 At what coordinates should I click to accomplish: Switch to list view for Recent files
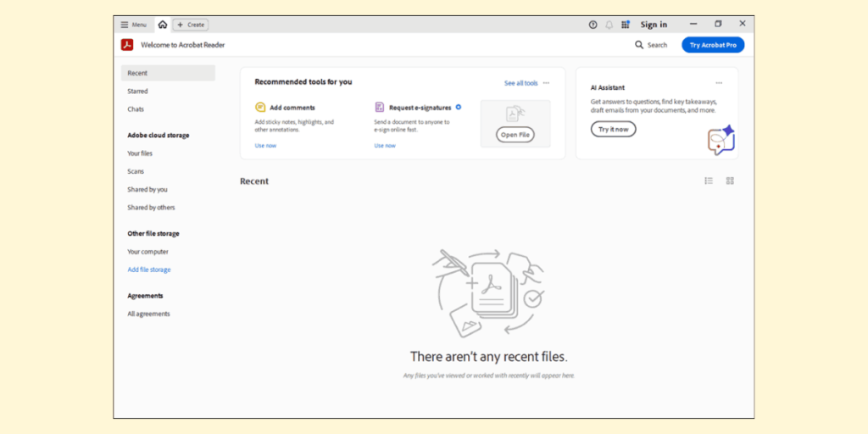click(709, 181)
